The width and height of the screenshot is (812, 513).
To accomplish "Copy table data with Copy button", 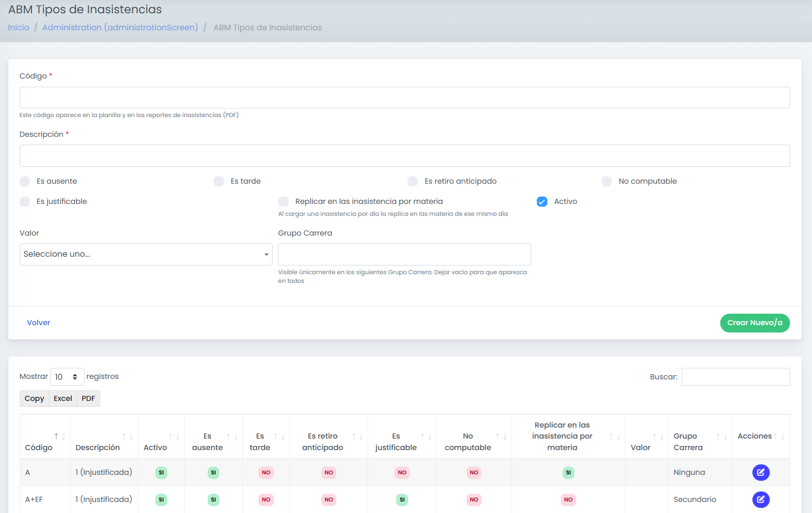I will point(34,399).
